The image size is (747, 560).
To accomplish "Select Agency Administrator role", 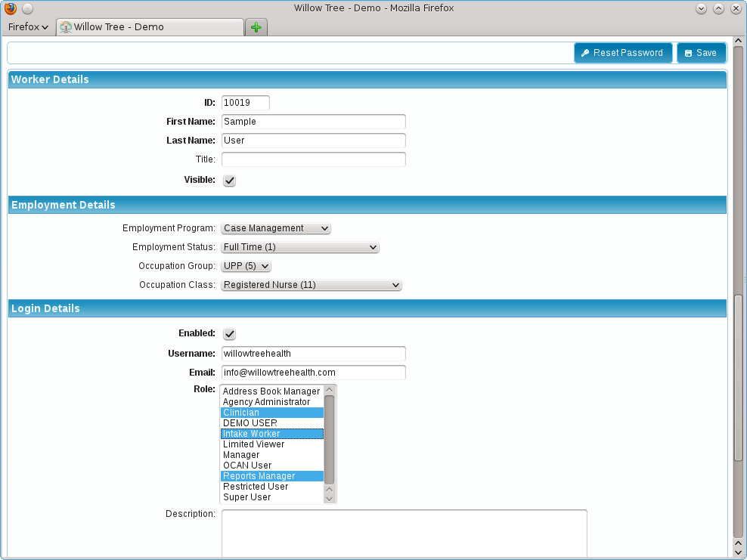I will coord(272,402).
